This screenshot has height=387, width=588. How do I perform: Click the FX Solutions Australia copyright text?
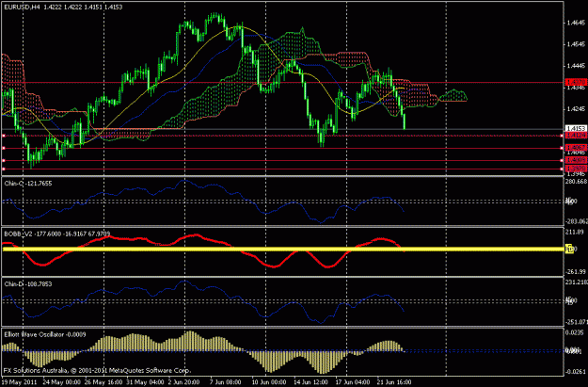[x=97, y=370]
